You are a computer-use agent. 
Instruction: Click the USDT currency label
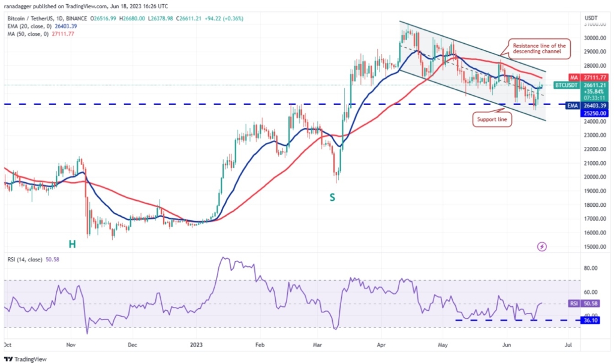(x=591, y=18)
